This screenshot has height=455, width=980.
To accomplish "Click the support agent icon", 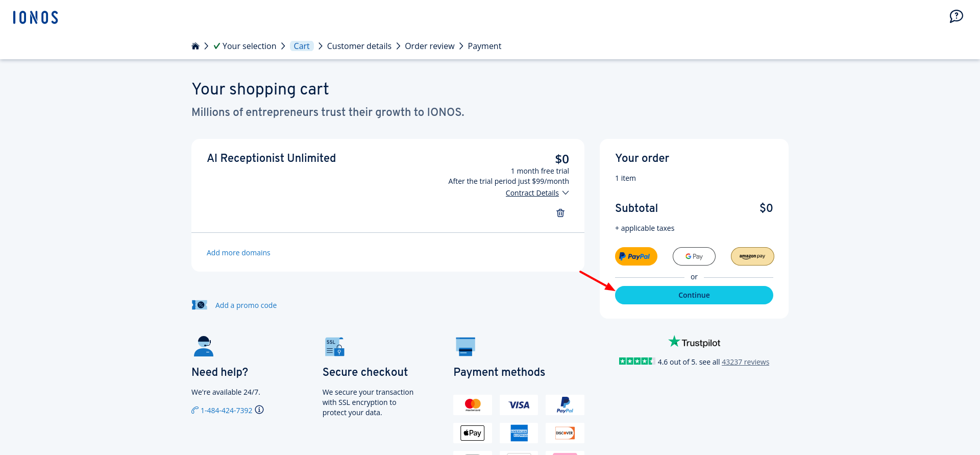I will tap(204, 346).
